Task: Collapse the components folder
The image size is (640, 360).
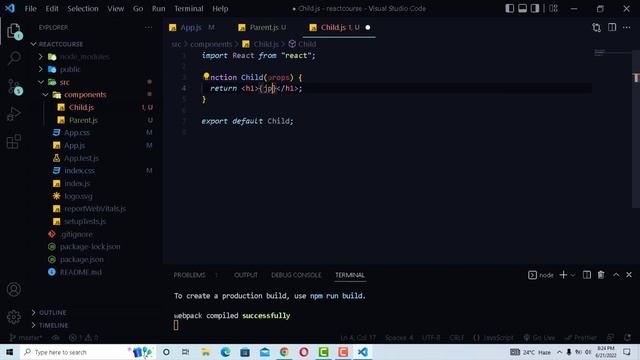Action: coord(45,95)
